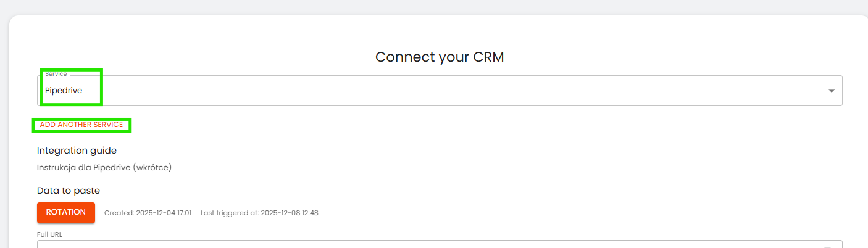Viewport: 868px width, 248px height.
Task: Click the Connect your CRM heading
Action: 439,57
